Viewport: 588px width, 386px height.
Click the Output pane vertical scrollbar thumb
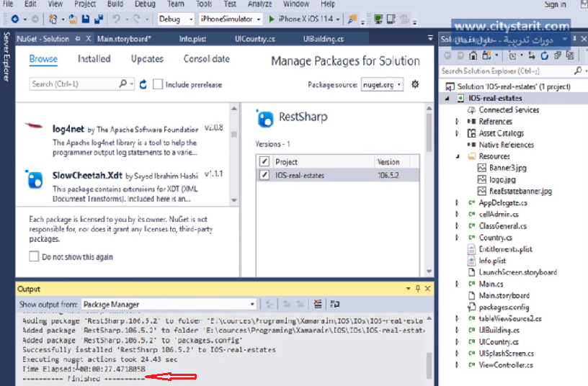point(429,364)
